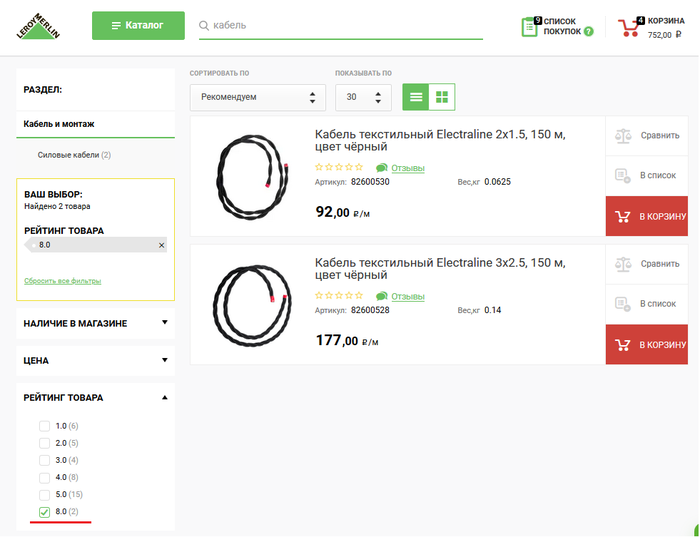Select Кабель и монтаж section

click(59, 124)
